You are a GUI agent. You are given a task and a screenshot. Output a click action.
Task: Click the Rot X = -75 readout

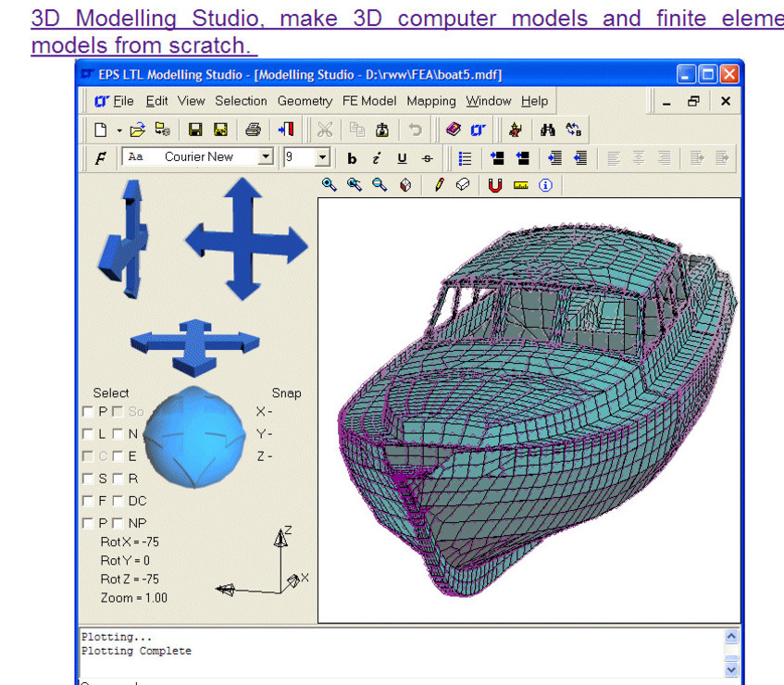tap(130, 542)
